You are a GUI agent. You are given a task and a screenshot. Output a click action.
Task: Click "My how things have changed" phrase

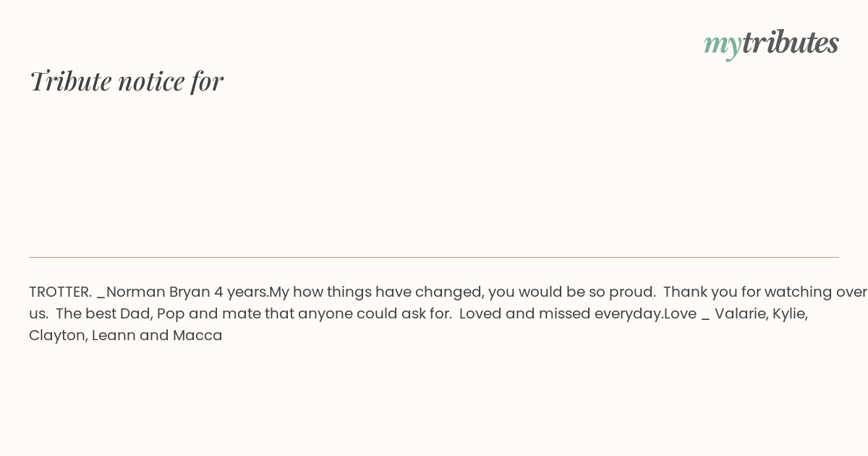point(375,292)
